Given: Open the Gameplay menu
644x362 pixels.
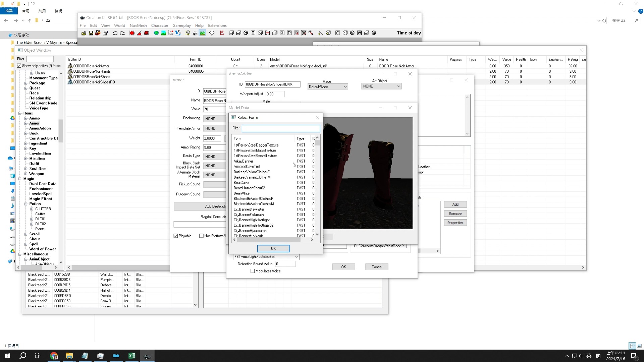Looking at the screenshot, I should coord(181,25).
